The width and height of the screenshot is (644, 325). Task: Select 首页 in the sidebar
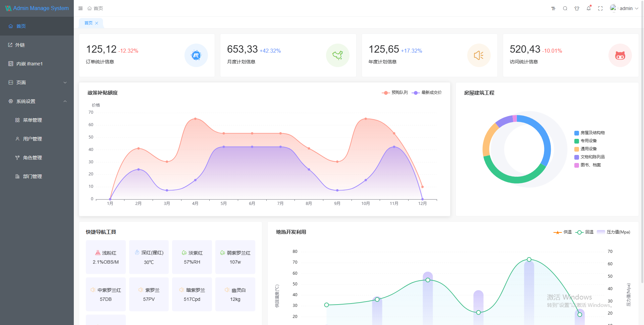(37, 26)
